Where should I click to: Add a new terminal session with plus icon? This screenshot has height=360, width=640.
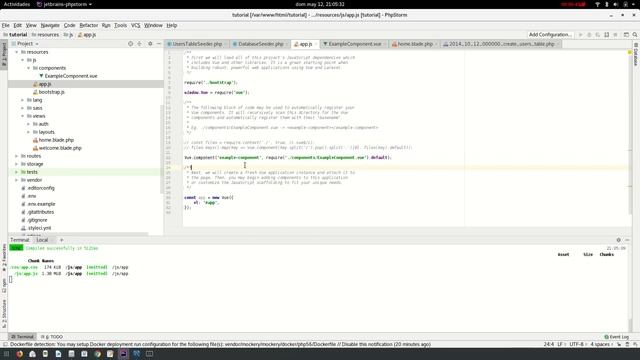point(62,240)
